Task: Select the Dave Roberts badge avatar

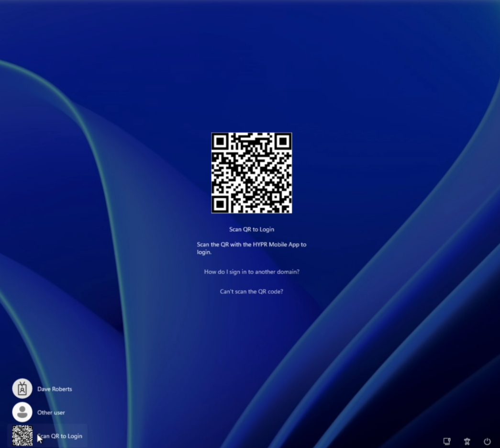Action: (x=22, y=389)
